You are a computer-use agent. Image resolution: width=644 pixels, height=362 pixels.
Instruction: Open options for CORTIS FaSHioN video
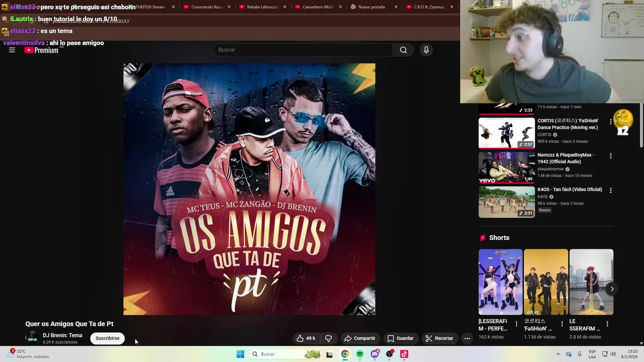coord(611,122)
